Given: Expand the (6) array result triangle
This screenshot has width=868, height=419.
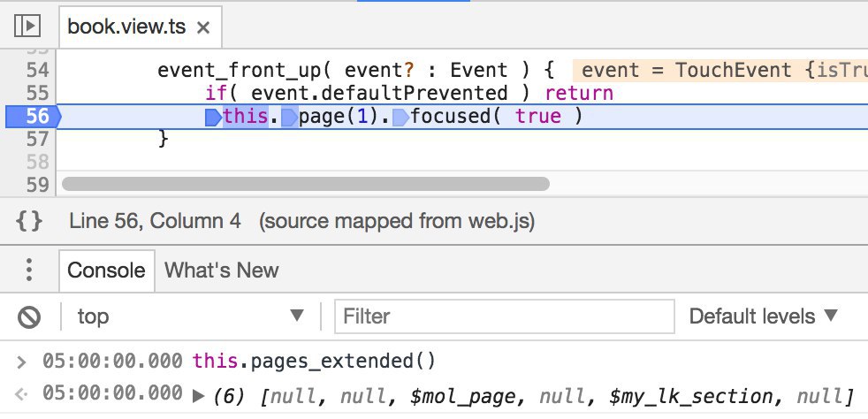Looking at the screenshot, I should pos(198,396).
